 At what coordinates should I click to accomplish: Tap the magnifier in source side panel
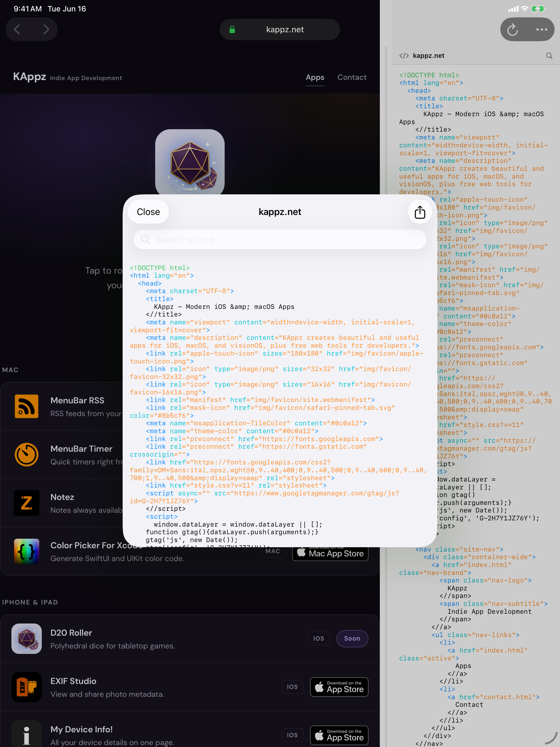[549, 56]
